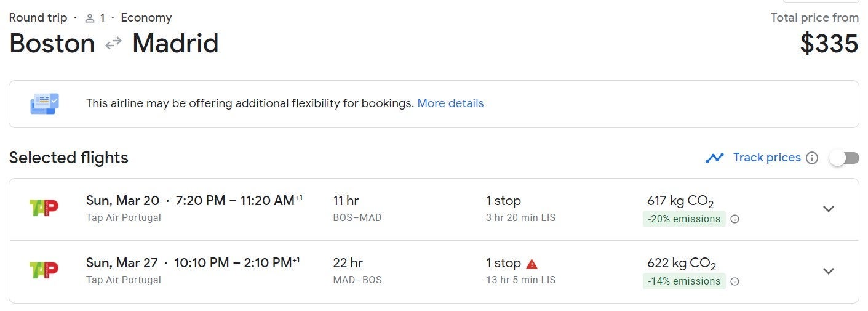Click the $335 total price
Screen dimensions: 868x311
pyautogui.click(x=829, y=44)
